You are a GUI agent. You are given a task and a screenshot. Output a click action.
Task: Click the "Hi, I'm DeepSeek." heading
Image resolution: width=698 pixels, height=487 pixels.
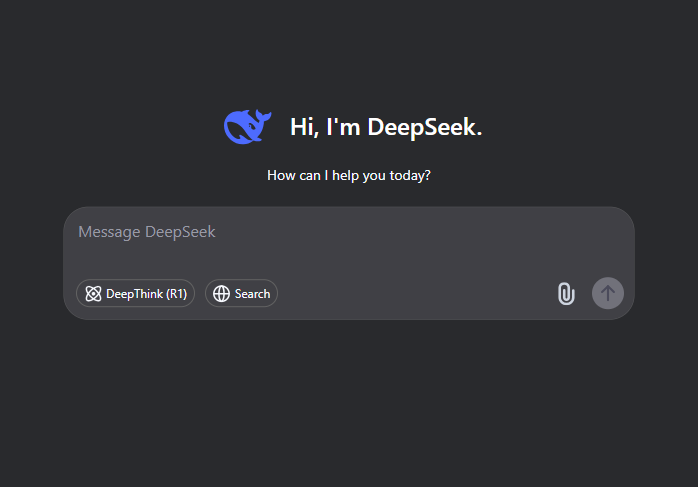point(386,127)
